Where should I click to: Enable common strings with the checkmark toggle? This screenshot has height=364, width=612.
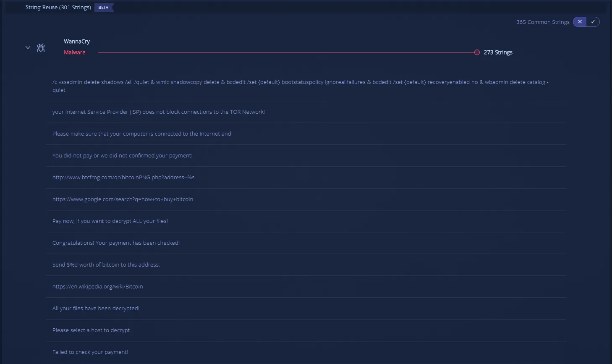point(593,22)
